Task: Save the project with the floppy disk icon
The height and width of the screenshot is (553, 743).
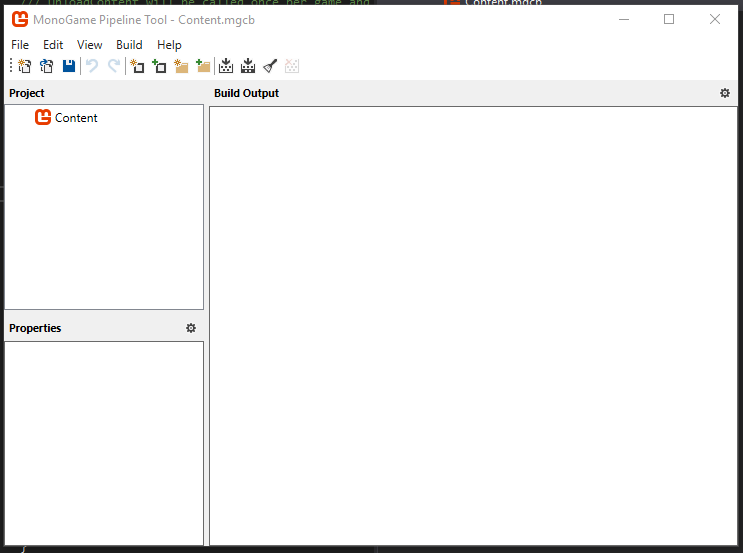Action: coord(68,66)
